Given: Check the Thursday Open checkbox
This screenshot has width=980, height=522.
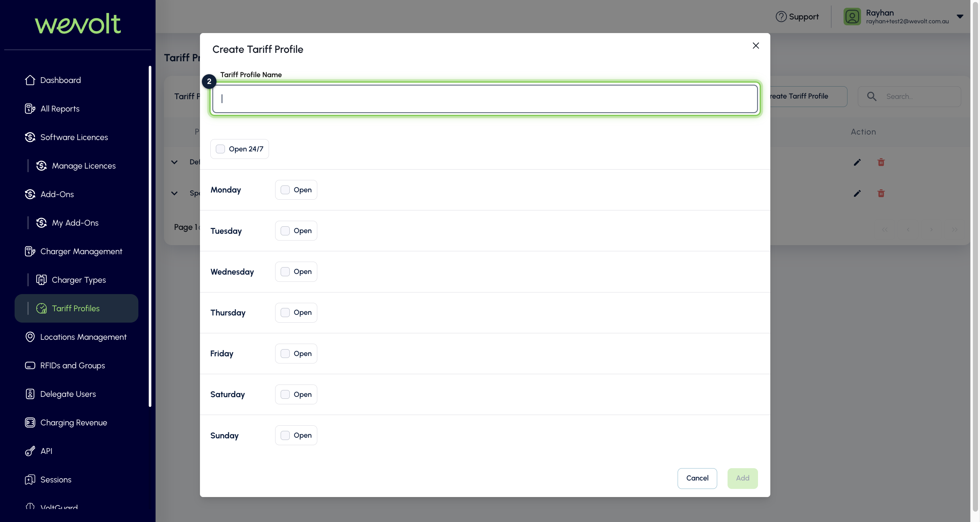Looking at the screenshot, I should point(285,313).
